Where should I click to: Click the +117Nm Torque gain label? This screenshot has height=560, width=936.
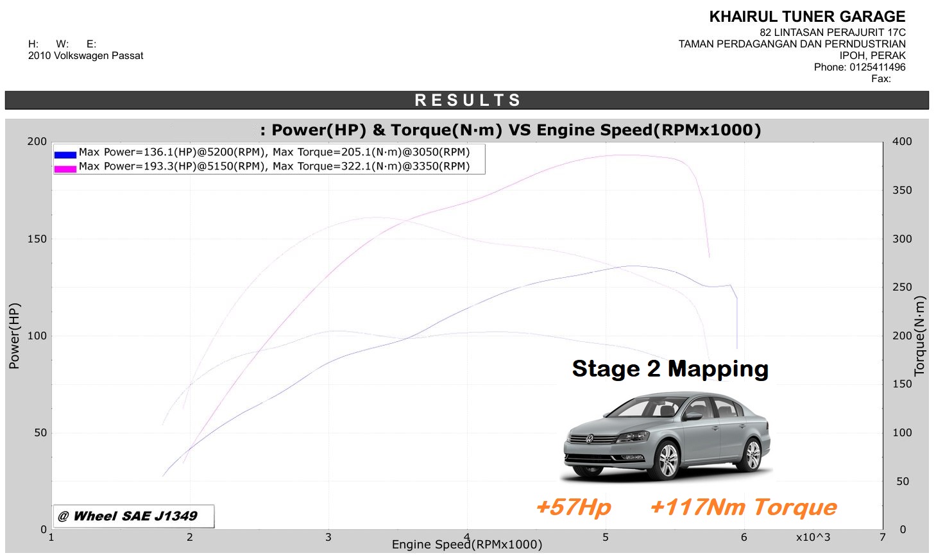[743, 507]
